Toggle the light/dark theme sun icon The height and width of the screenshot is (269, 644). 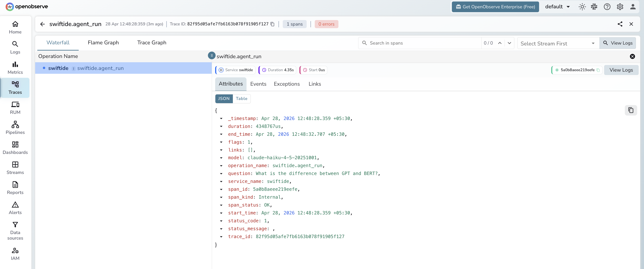click(582, 7)
